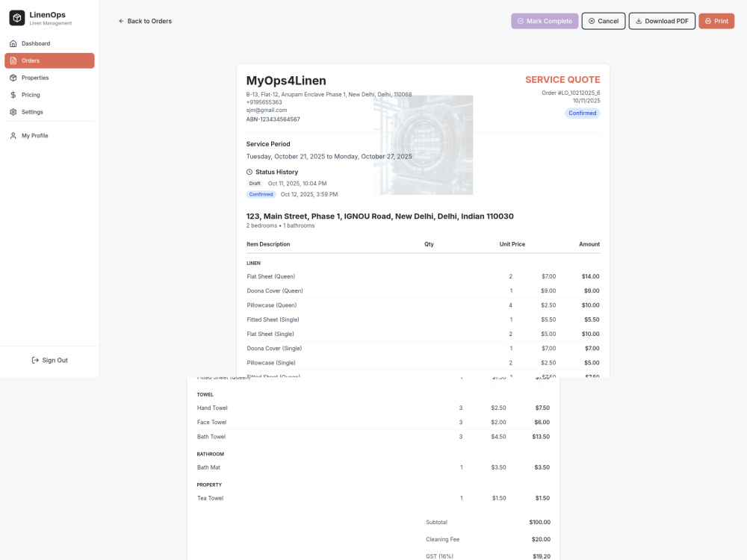Click the Hand Towel row label
Screen dimensions: 747x560
point(212,408)
